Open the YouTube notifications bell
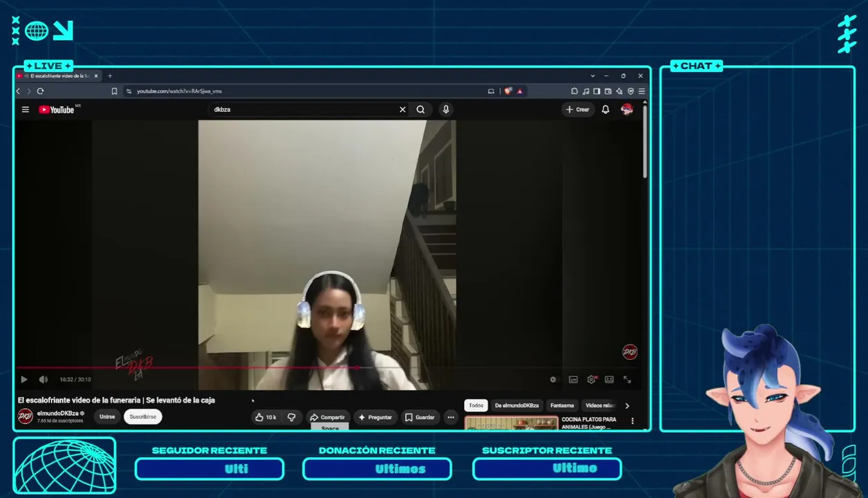The width and height of the screenshot is (868, 498). pyautogui.click(x=605, y=109)
